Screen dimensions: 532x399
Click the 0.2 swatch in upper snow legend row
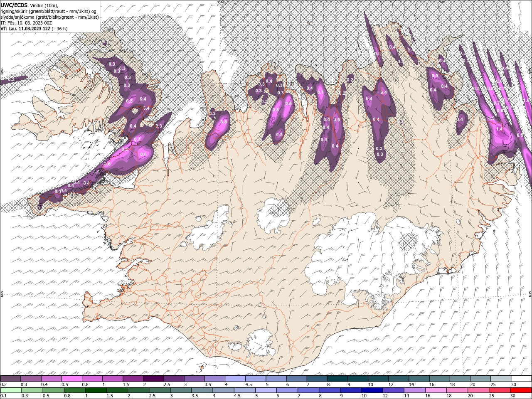coord(10,379)
